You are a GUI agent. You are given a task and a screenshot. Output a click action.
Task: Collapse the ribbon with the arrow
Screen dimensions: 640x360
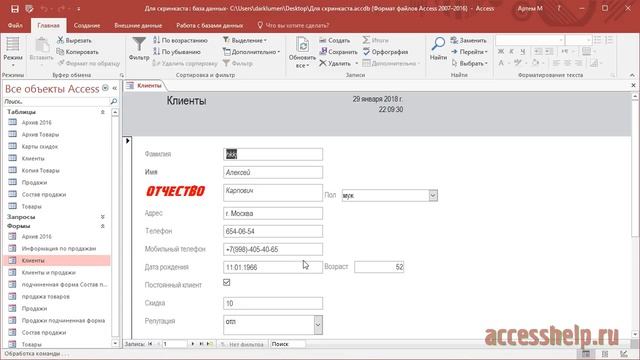pos(632,75)
